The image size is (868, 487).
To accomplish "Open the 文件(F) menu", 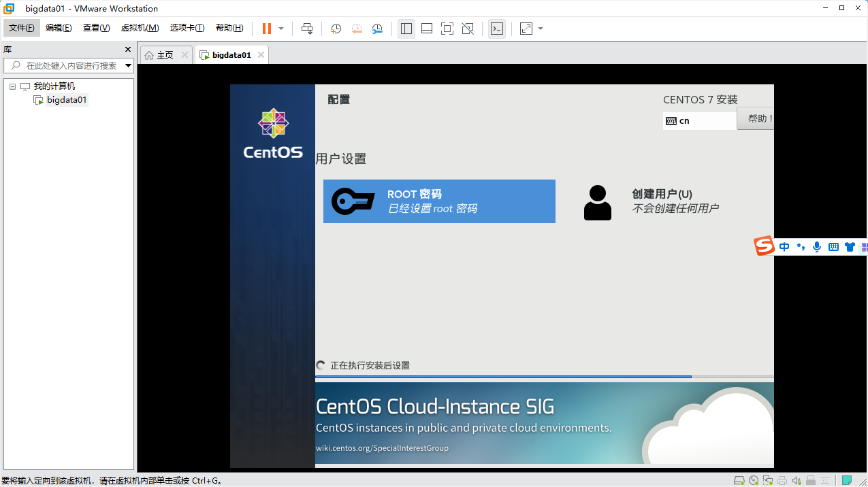I will pyautogui.click(x=22, y=28).
